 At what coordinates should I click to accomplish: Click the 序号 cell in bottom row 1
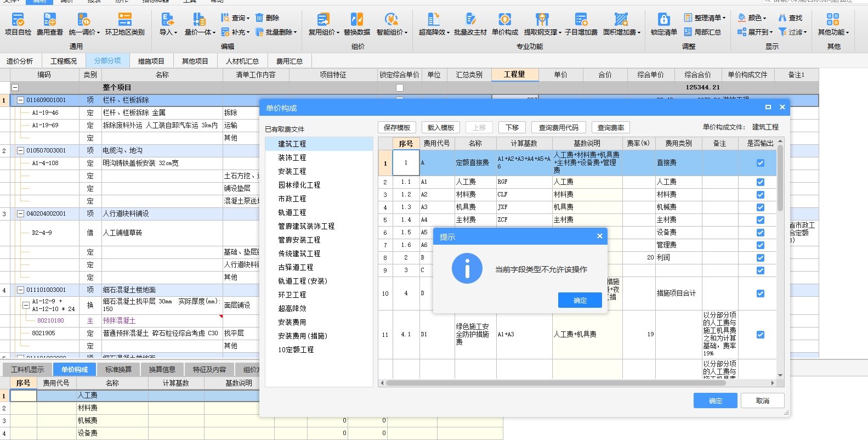click(24, 395)
